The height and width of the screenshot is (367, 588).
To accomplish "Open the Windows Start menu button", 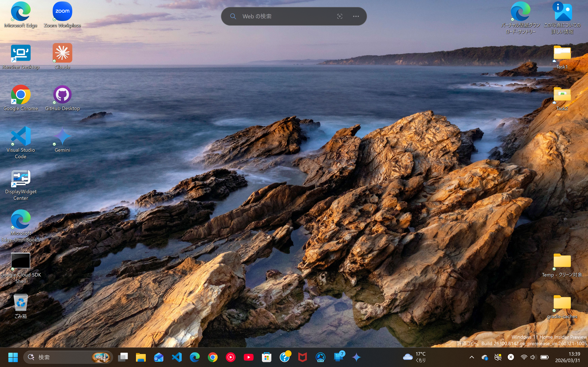I will point(13,357).
